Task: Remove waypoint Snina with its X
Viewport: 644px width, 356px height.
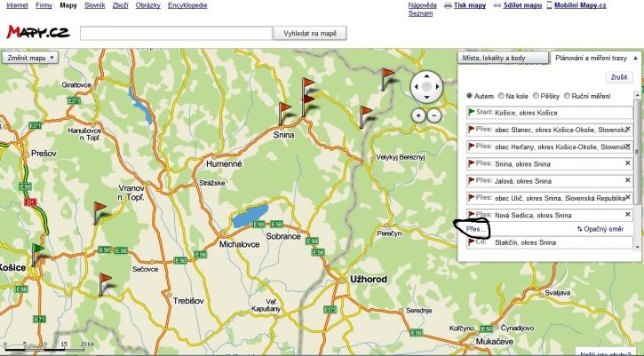Action: click(628, 163)
